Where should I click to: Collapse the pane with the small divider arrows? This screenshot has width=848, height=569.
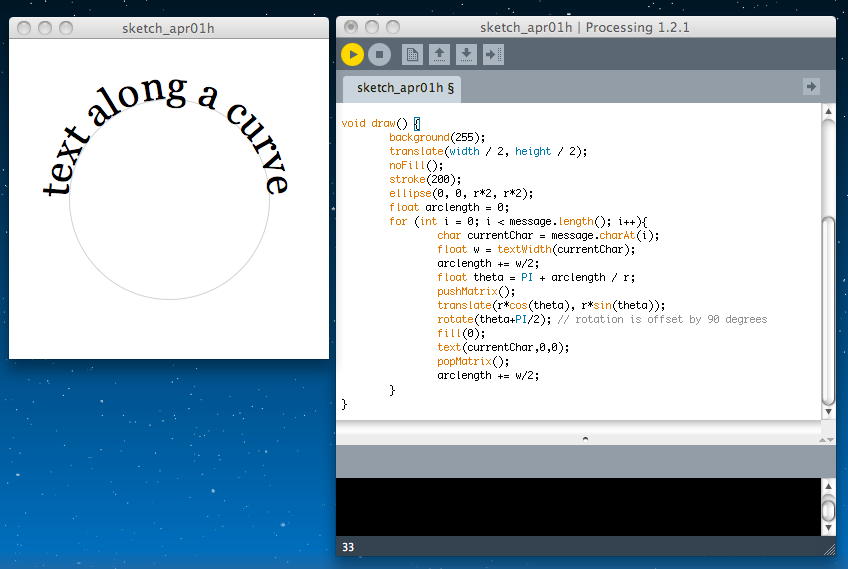[x=825, y=438]
